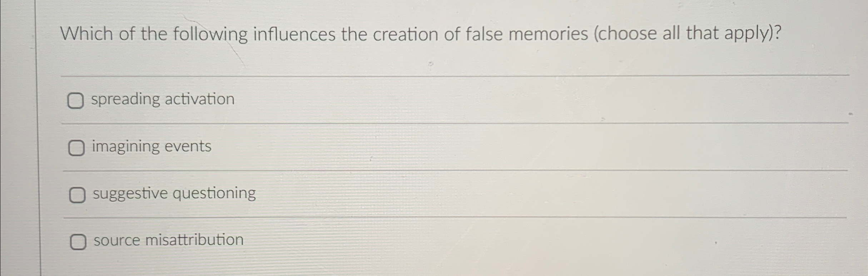Click the suggestive questioning label text

tap(174, 193)
